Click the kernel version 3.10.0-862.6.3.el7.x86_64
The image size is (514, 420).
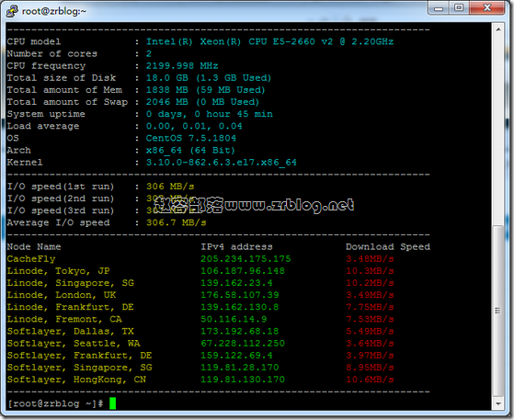(x=222, y=162)
